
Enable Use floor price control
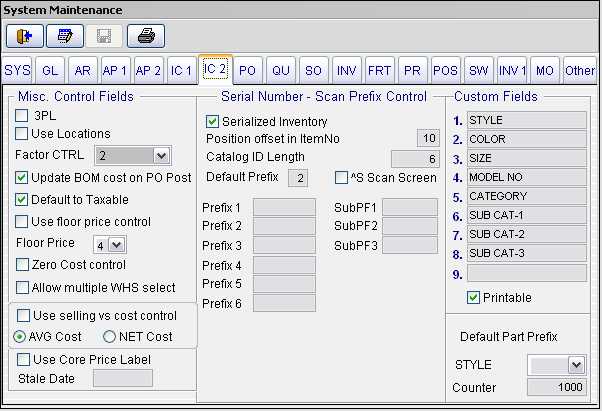coord(22,221)
